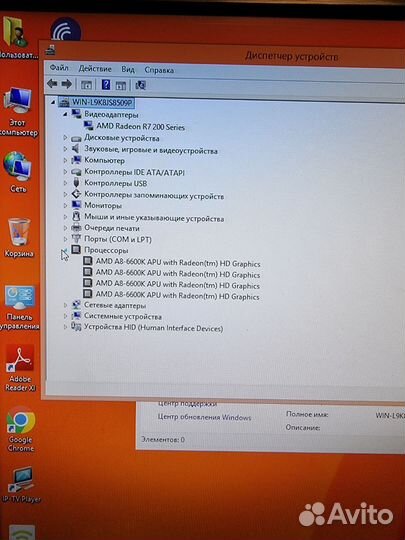The height and width of the screenshot is (540, 405).
Task: Open the Справка menu
Action: coord(159,70)
